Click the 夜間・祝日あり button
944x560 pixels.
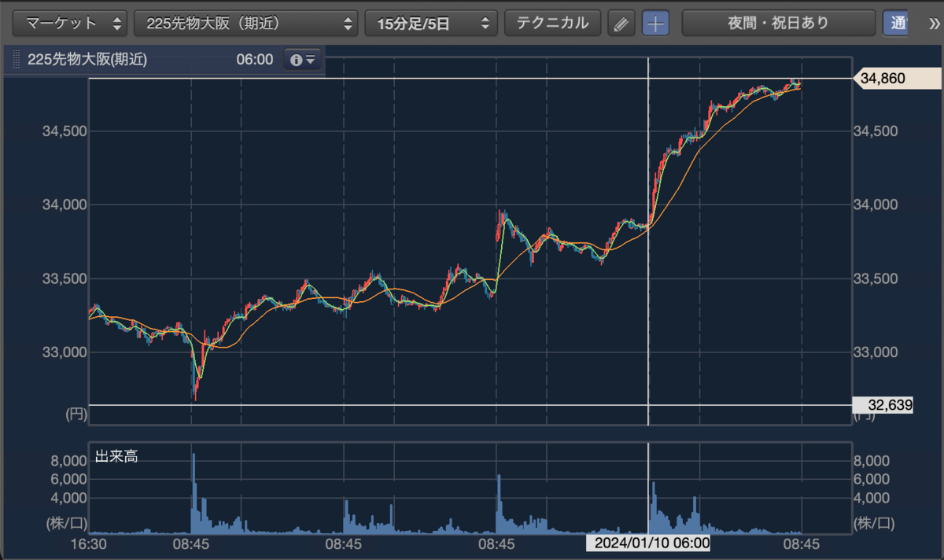(778, 24)
